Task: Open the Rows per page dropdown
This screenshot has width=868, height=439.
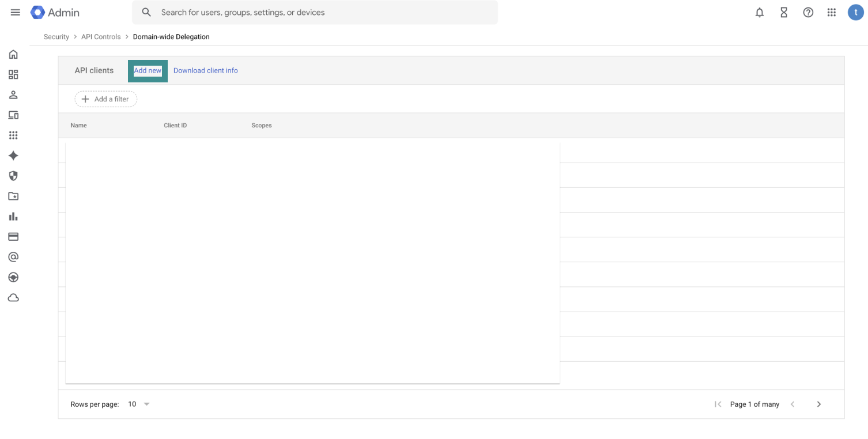Action: [x=137, y=404]
